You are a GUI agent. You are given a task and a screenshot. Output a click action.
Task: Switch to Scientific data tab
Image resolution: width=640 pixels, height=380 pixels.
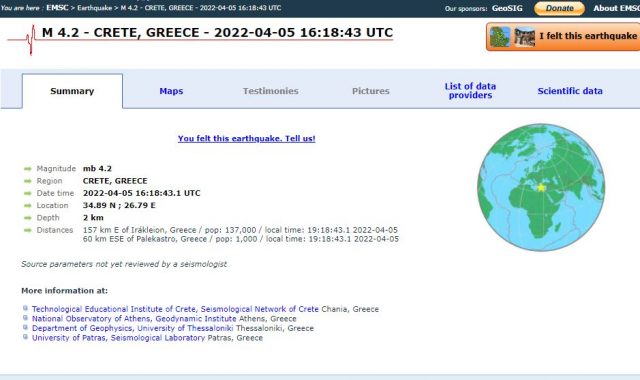(x=570, y=91)
